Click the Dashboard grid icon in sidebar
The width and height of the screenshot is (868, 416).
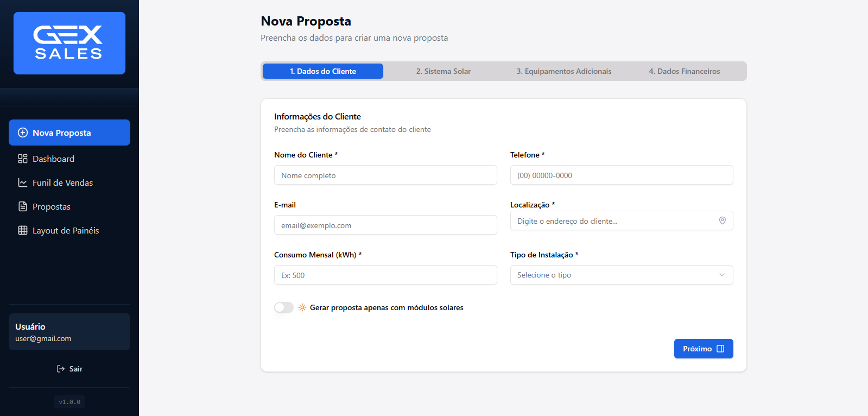point(23,159)
